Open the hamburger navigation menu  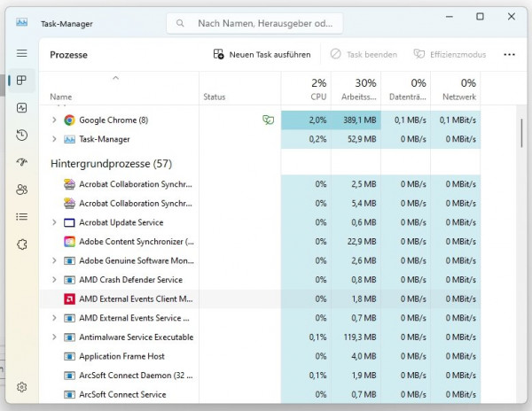click(22, 53)
